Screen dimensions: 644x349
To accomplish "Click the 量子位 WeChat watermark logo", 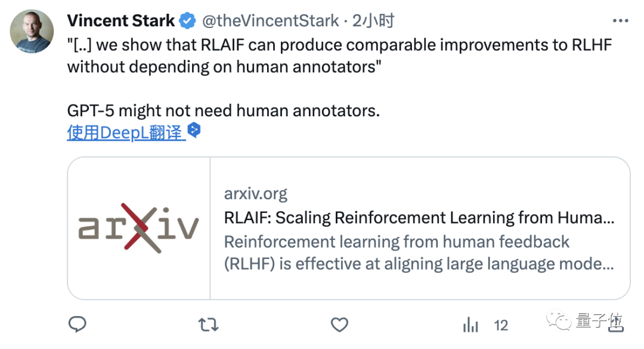I will [586, 321].
